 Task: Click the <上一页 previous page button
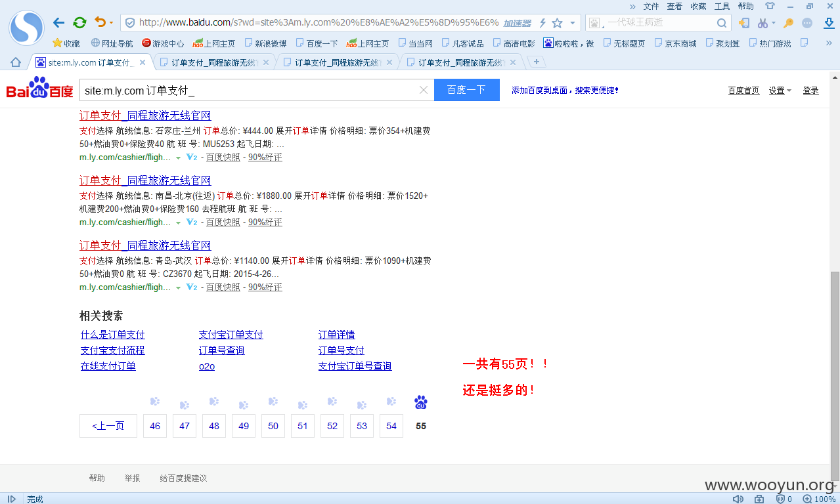pos(108,426)
